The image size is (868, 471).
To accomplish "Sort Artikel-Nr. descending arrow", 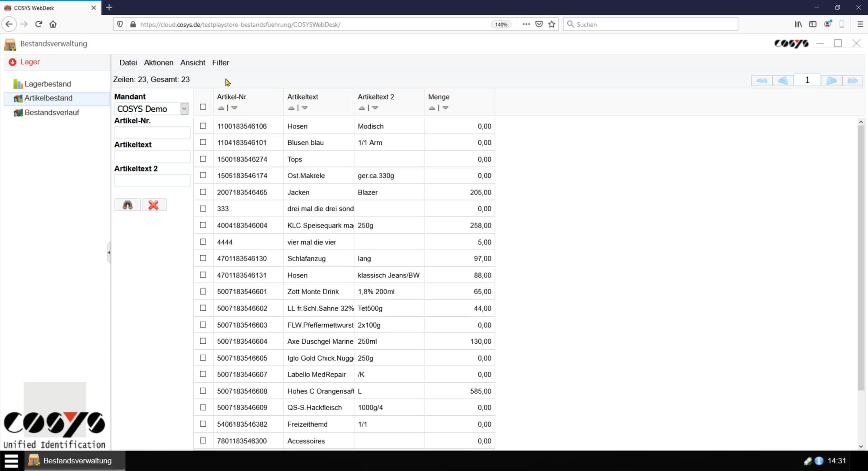I will (x=234, y=108).
